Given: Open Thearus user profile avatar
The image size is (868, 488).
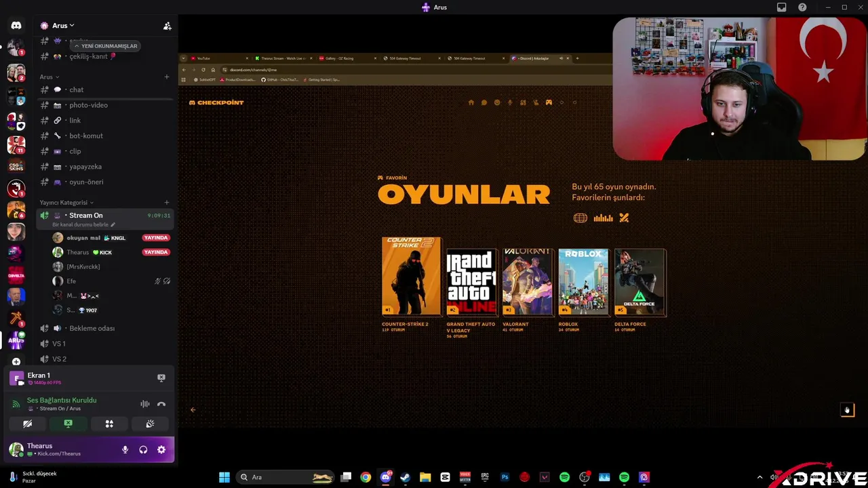Looking at the screenshot, I should pyautogui.click(x=16, y=449).
